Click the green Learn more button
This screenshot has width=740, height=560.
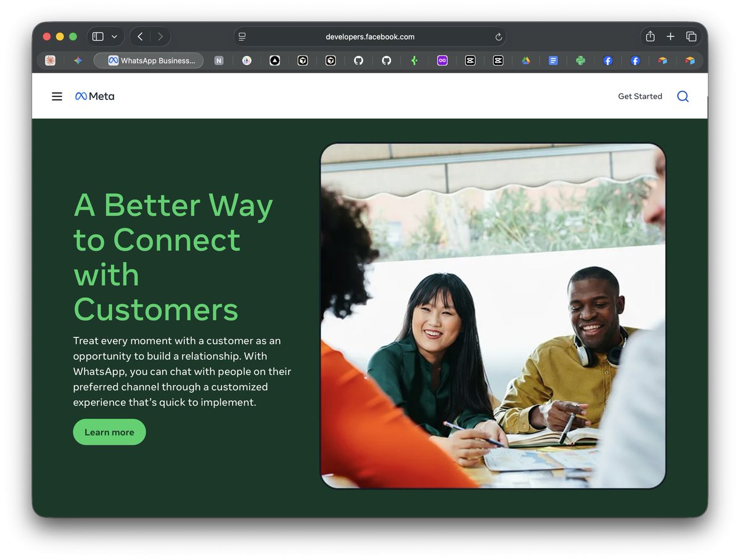pos(109,432)
